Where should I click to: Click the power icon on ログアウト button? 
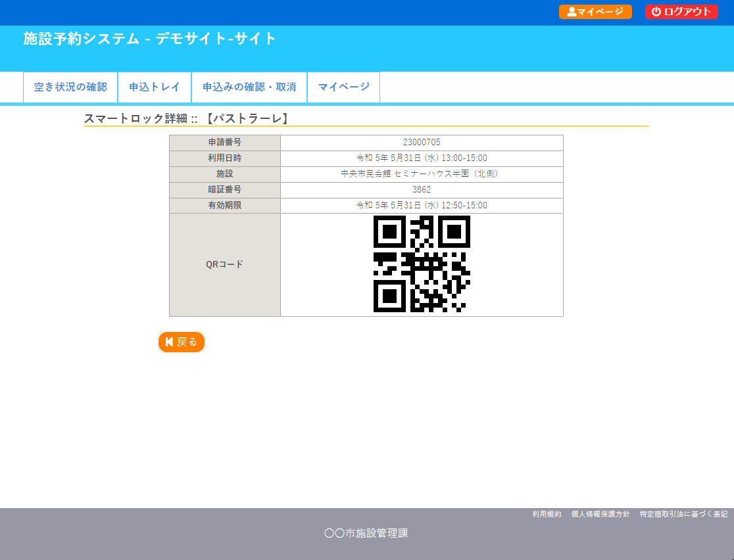pos(656,12)
